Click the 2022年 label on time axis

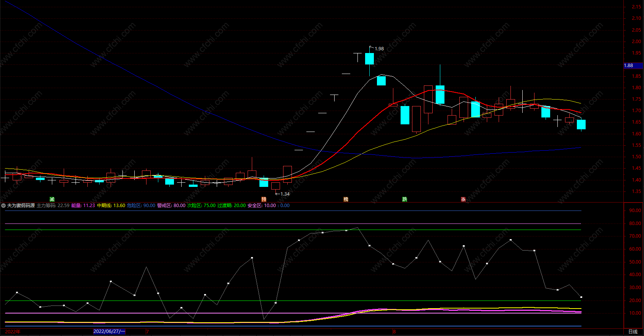(x=13, y=331)
